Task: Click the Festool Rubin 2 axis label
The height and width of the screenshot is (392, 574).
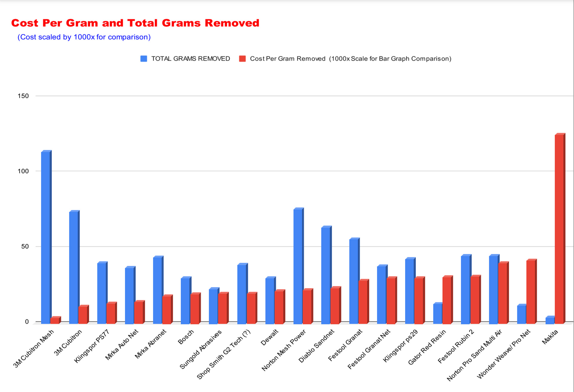Action: [456, 346]
